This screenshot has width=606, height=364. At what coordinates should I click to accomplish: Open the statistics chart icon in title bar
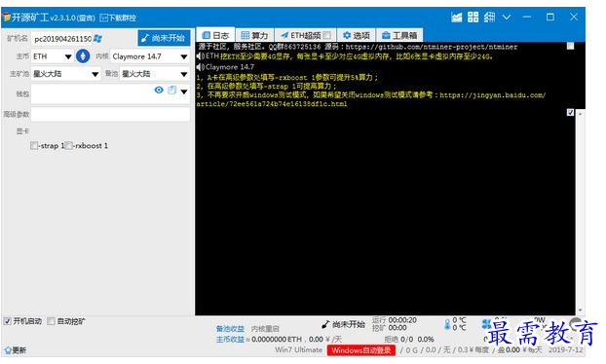456,17
